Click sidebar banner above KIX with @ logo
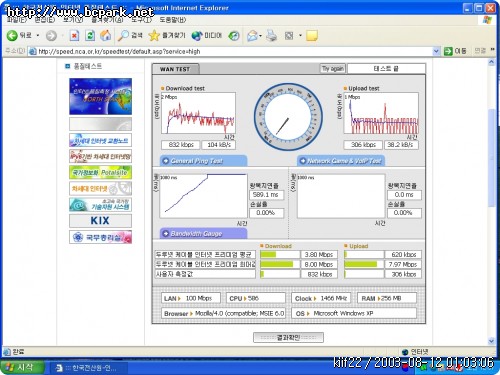Image resolution: width=500 pixels, height=375 pixels. point(100,204)
